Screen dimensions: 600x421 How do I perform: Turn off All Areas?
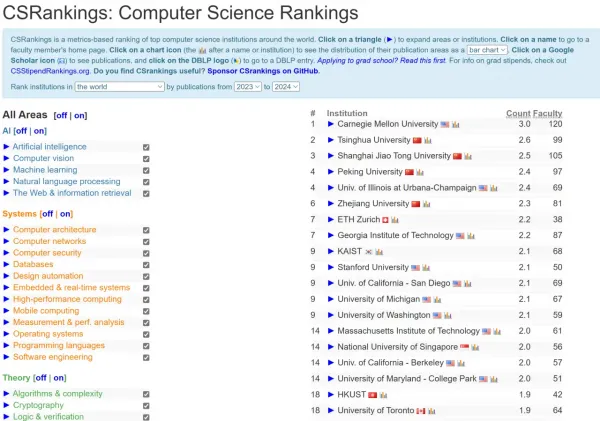coord(62,116)
